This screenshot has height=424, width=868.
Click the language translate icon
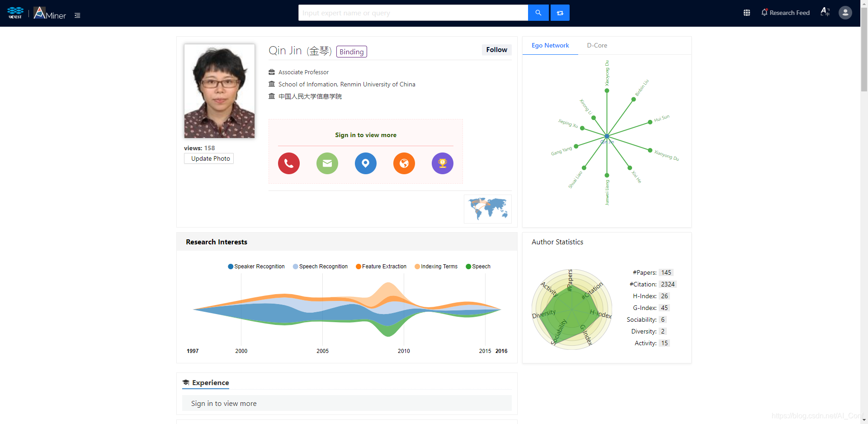pyautogui.click(x=825, y=12)
